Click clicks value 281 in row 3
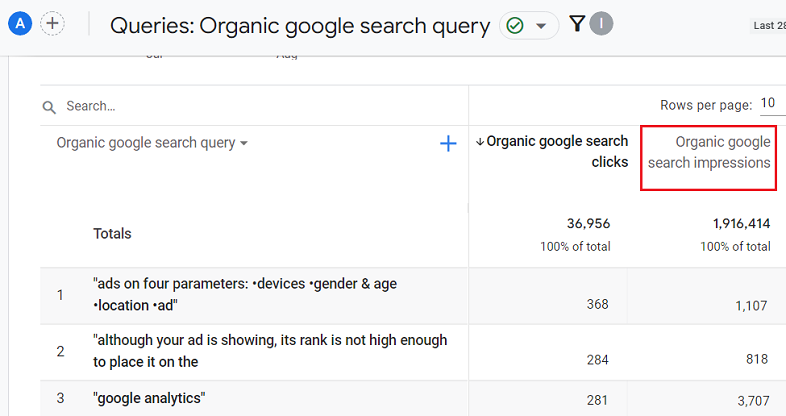Screen dimensions: 786x416 [598, 400]
